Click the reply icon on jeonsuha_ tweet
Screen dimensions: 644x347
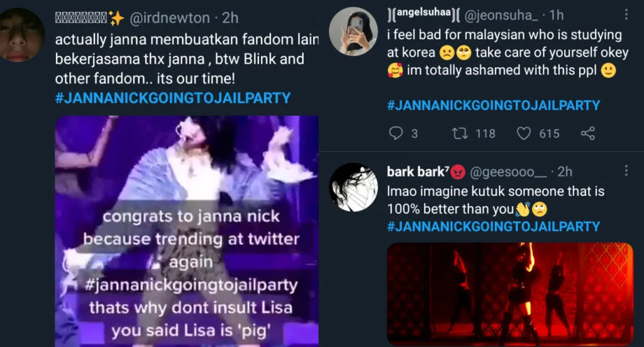point(396,134)
